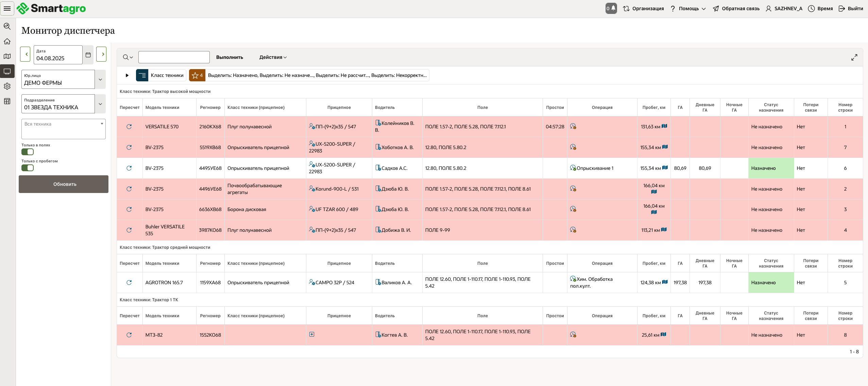The width and height of the screenshot is (868, 386).
Task: Toggle Только с пробегом switch
Action: 28,168
